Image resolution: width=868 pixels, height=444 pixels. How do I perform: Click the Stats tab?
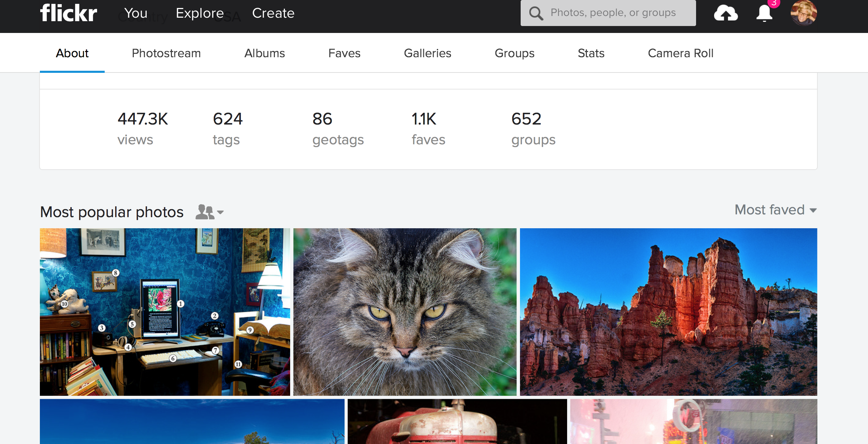tap(591, 53)
